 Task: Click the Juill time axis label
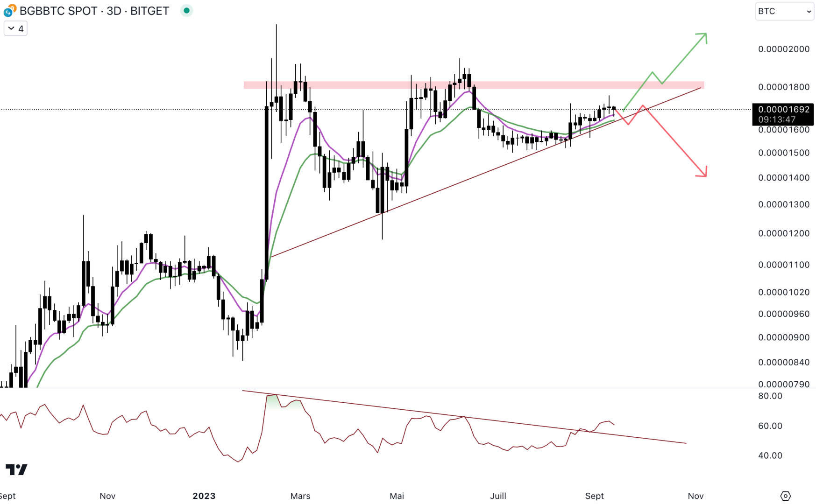click(498, 496)
